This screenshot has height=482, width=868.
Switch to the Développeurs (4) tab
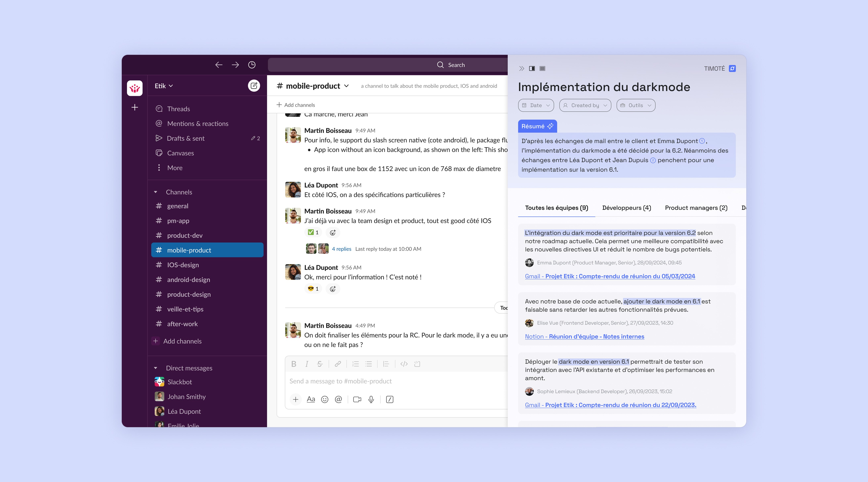click(x=626, y=208)
